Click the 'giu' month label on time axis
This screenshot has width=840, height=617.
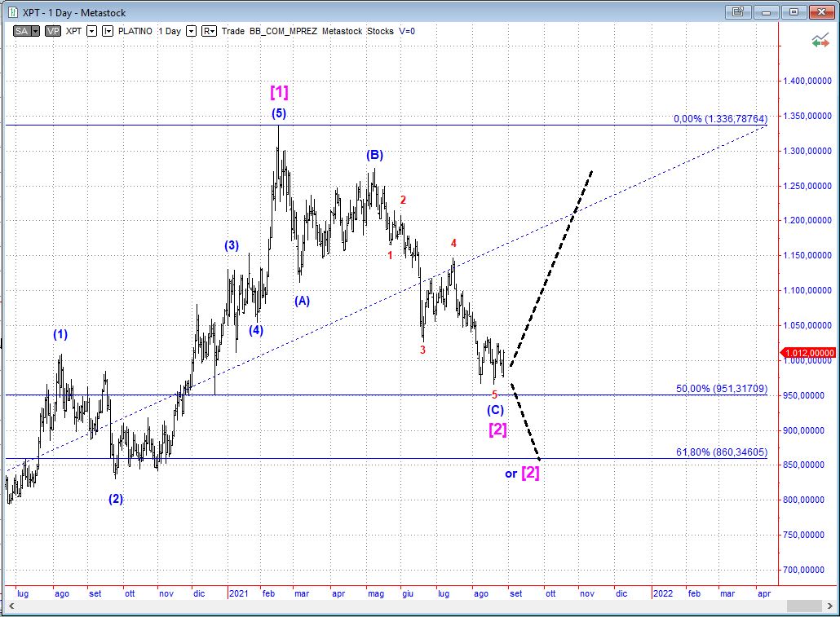click(409, 593)
